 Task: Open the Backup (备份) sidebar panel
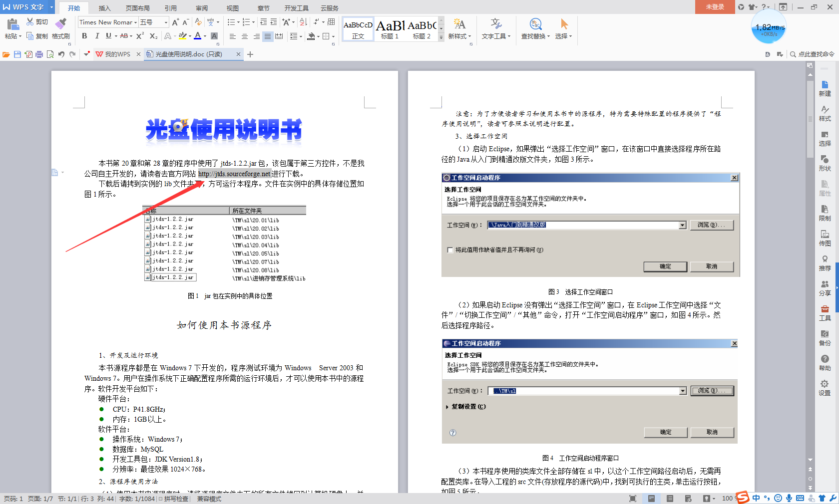point(825,338)
